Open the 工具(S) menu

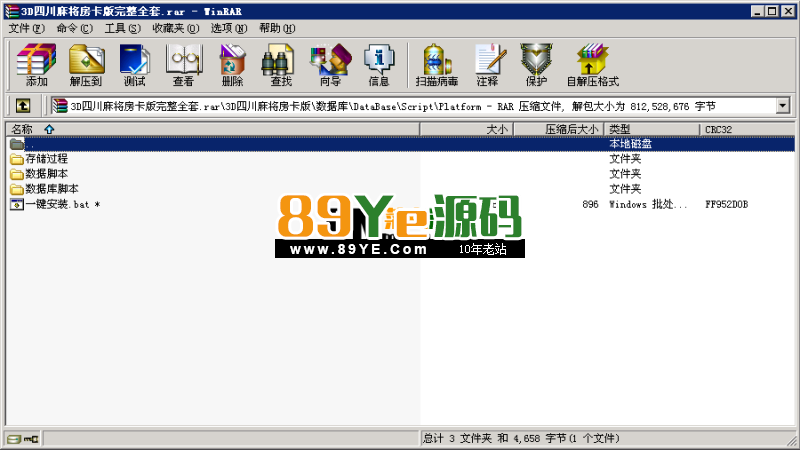pyautogui.click(x=122, y=29)
